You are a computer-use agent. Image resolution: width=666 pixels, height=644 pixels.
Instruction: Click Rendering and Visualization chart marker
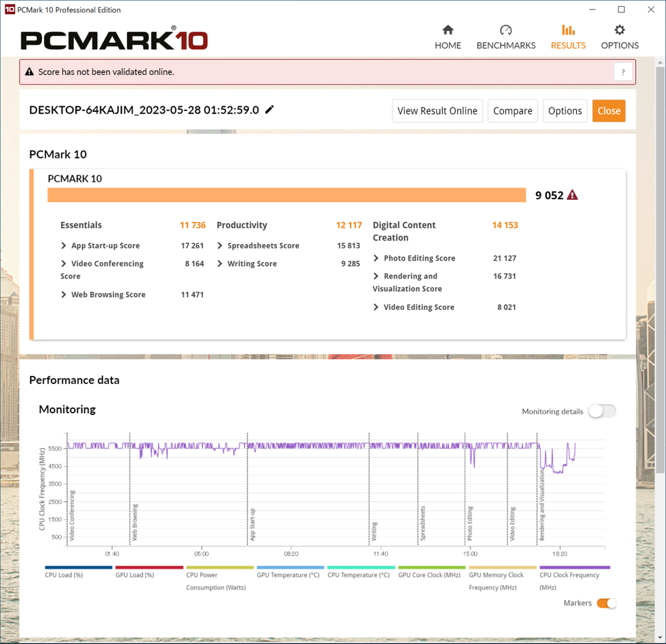point(542,504)
